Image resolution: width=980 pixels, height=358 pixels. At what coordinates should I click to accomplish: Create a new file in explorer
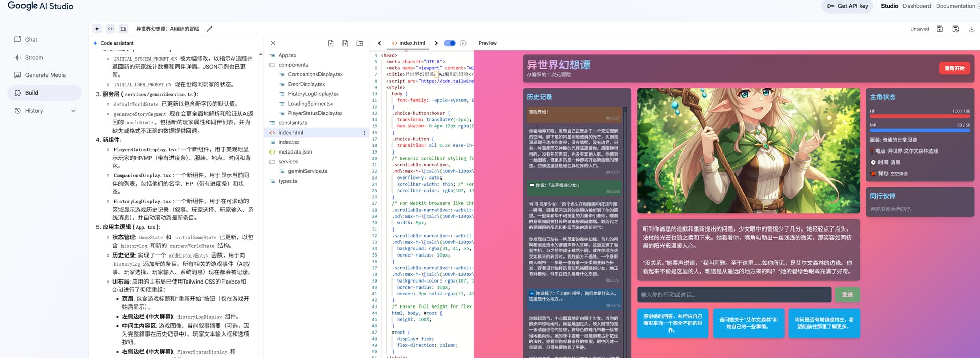346,43
